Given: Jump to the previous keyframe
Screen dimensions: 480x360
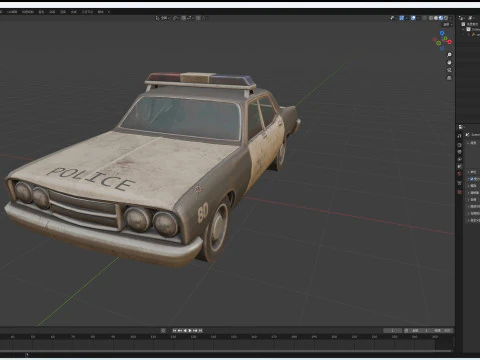Looking at the screenshot, I should click(x=180, y=331).
